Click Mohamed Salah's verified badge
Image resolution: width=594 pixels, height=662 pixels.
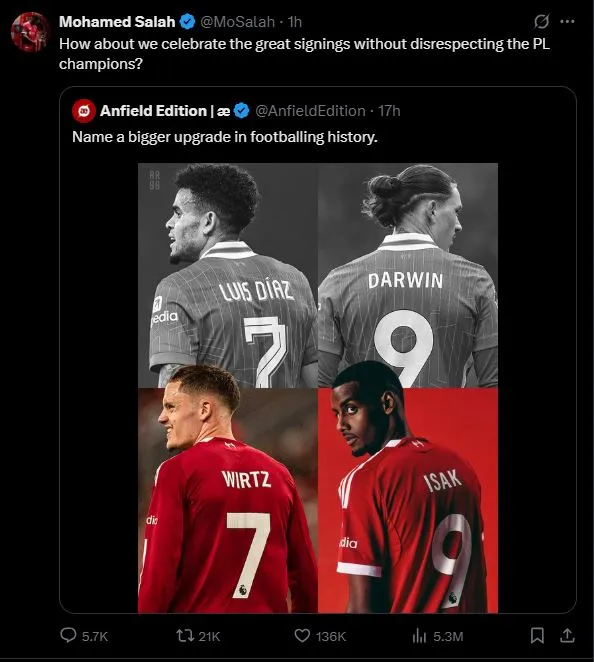point(187,22)
